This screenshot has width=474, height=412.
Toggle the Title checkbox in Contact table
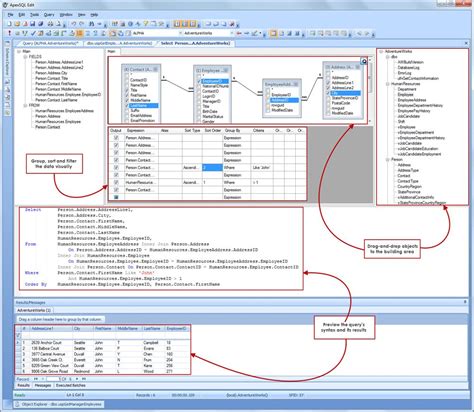(x=127, y=90)
